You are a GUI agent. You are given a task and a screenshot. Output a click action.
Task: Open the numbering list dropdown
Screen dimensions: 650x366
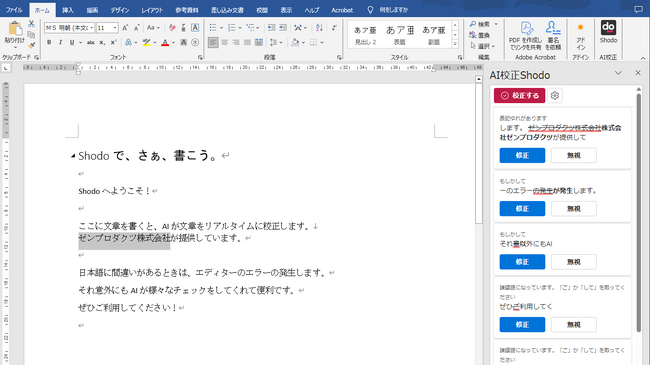[240, 28]
